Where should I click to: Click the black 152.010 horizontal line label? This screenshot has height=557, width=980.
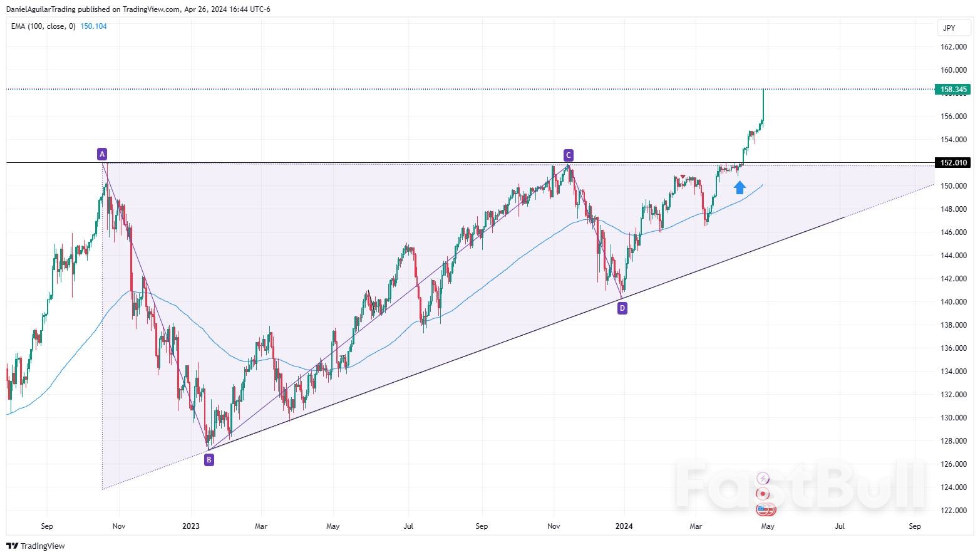[x=952, y=162]
